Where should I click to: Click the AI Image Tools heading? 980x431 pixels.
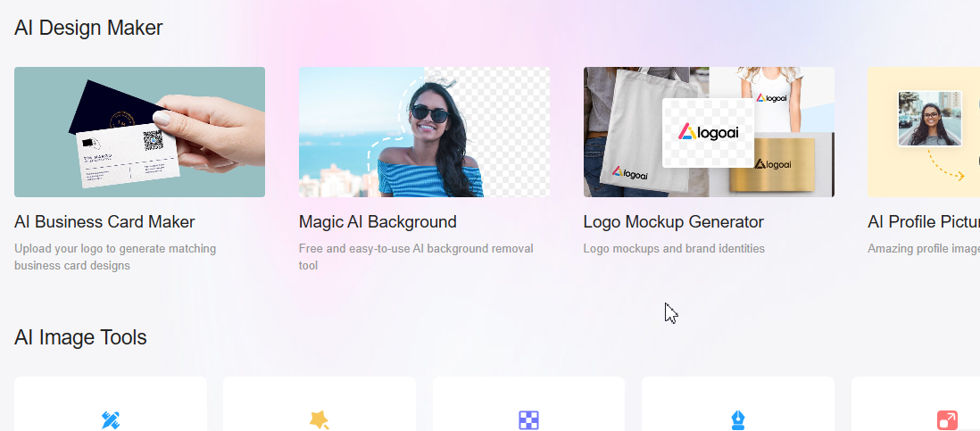coord(80,337)
